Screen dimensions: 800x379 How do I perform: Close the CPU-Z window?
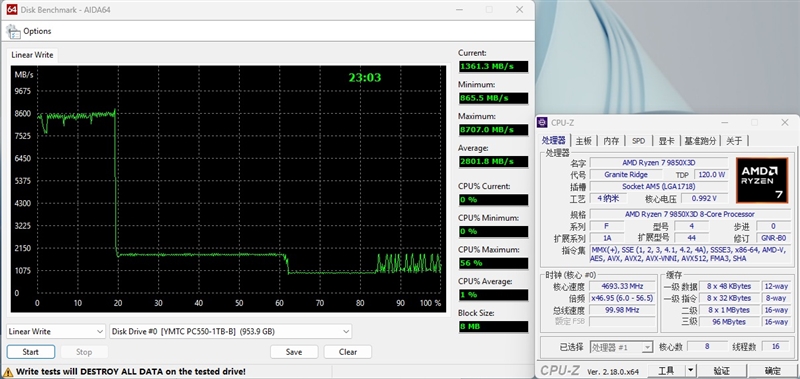pos(785,122)
